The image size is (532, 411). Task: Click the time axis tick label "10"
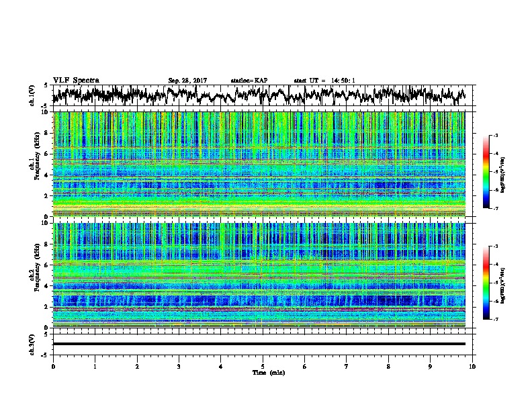[472, 366]
